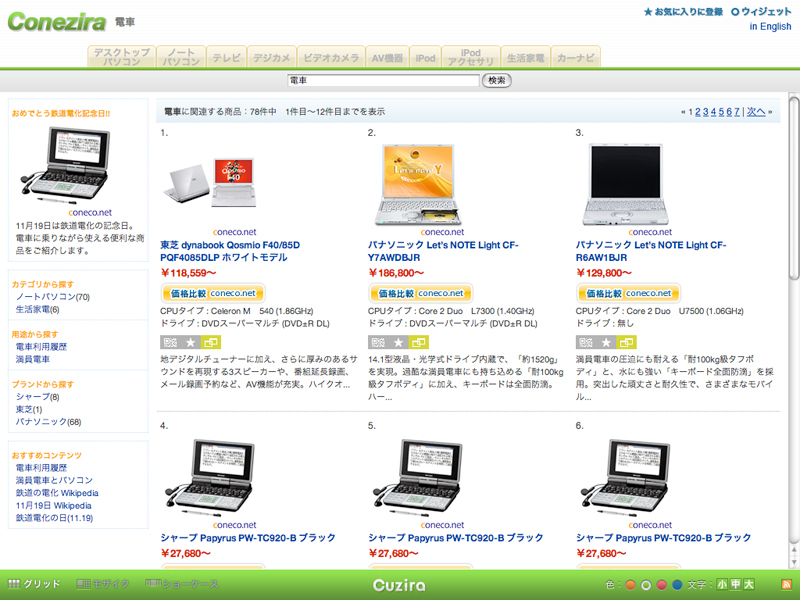Click ★ お気に入りに登録
Image resolution: width=800 pixels, height=600 pixels.
pos(683,12)
